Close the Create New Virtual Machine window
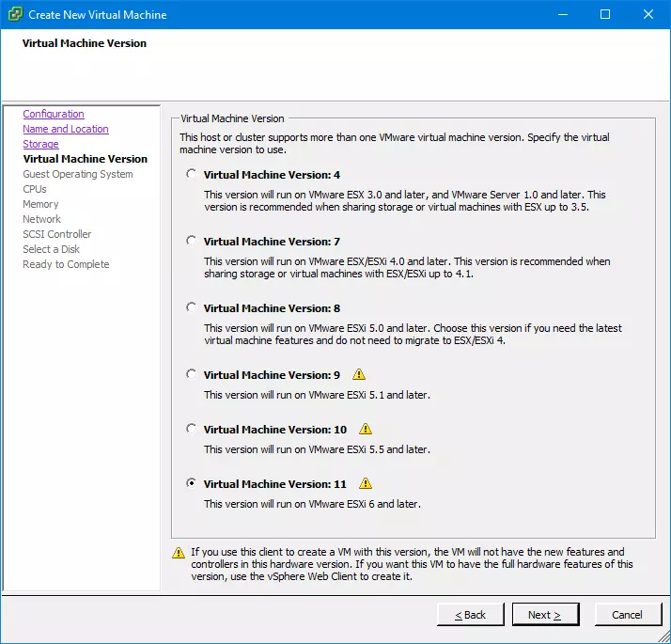Image resolution: width=671 pixels, height=644 pixels. click(x=648, y=14)
